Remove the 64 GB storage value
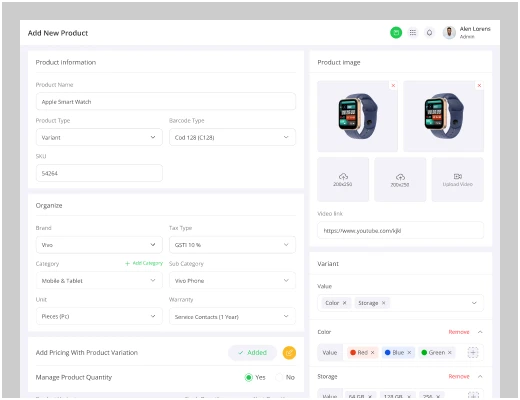 [370, 396]
